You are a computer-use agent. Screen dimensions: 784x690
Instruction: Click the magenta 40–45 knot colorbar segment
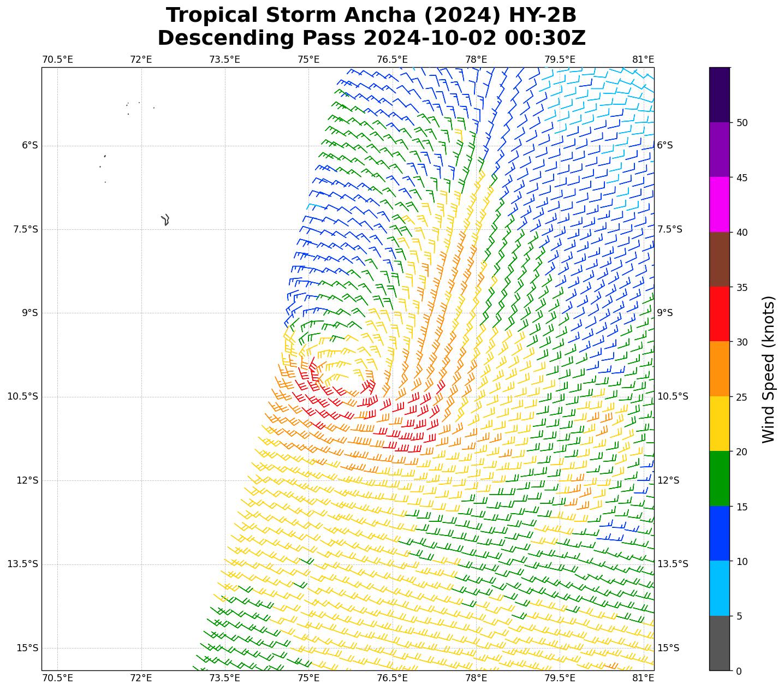click(x=719, y=204)
